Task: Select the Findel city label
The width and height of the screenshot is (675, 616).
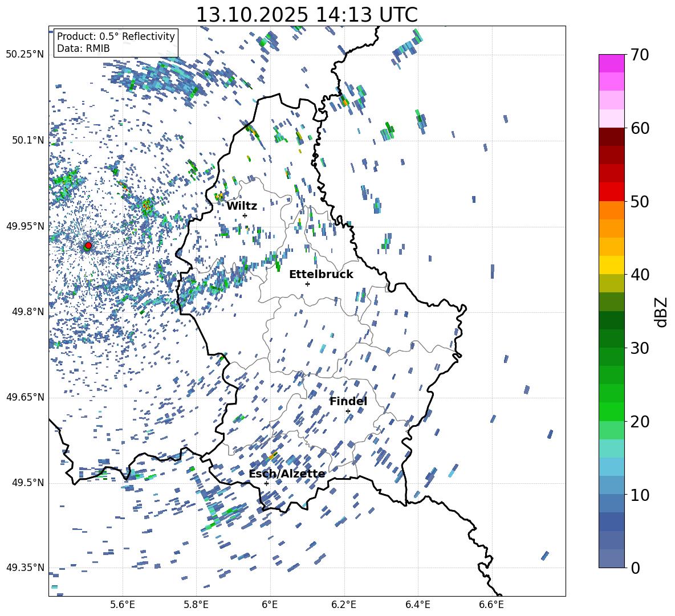Action: (x=348, y=401)
